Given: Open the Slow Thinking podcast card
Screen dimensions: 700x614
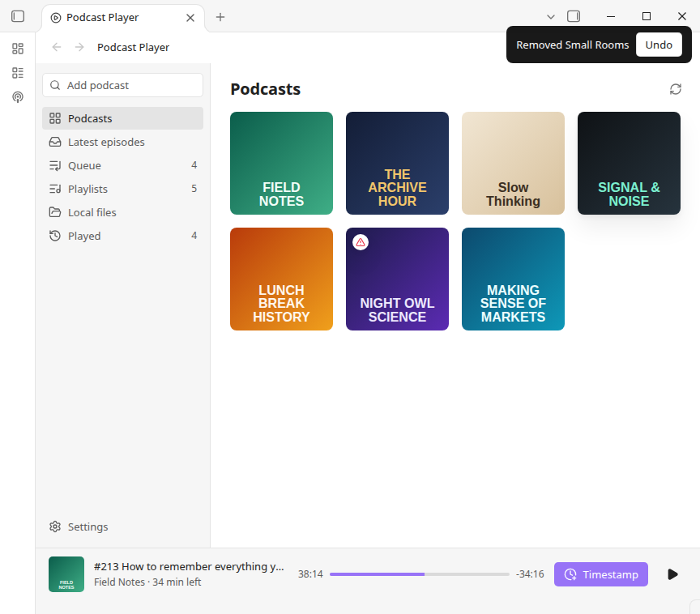Looking at the screenshot, I should (x=514, y=164).
